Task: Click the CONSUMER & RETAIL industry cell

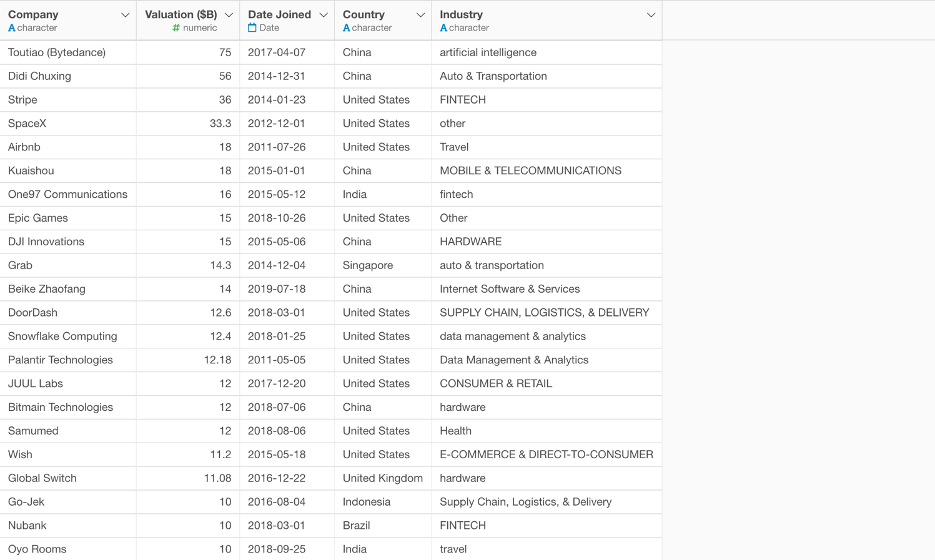Action: 547,384
